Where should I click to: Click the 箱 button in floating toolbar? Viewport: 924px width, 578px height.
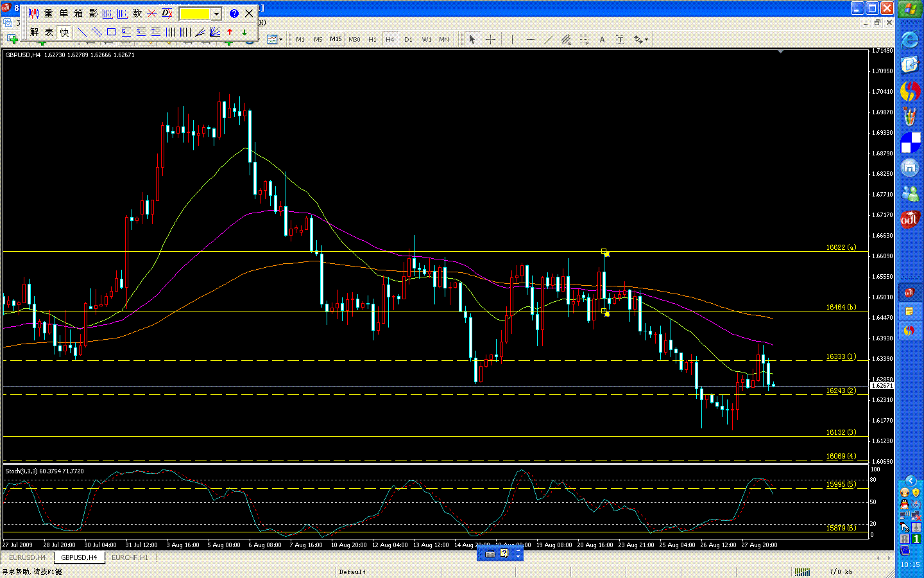coord(78,13)
